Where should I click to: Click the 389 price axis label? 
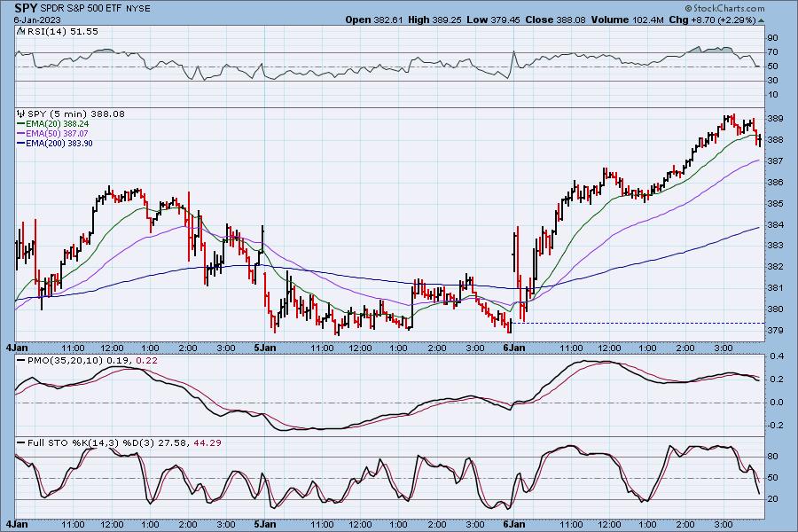[775, 118]
